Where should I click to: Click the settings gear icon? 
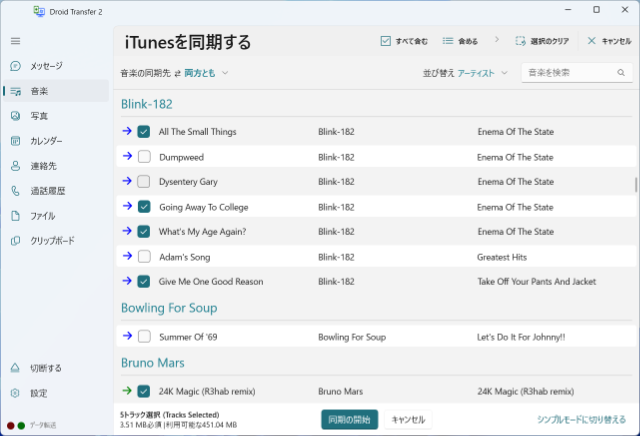click(x=15, y=393)
